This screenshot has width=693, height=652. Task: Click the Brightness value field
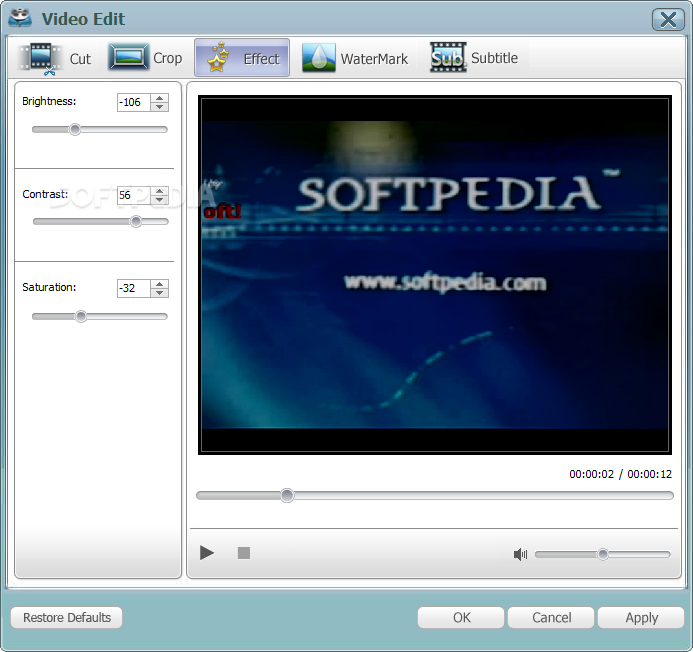pos(133,102)
